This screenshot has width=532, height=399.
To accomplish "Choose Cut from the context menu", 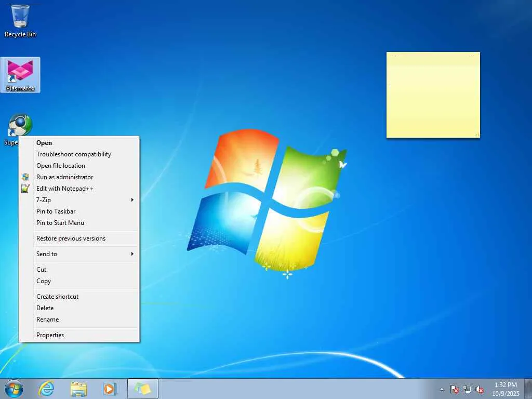I will 79,270.
